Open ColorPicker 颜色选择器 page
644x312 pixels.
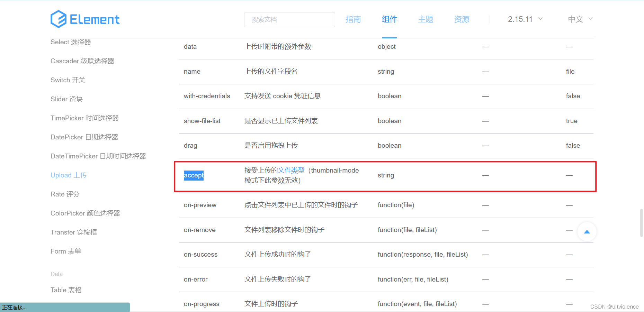pyautogui.click(x=85, y=213)
